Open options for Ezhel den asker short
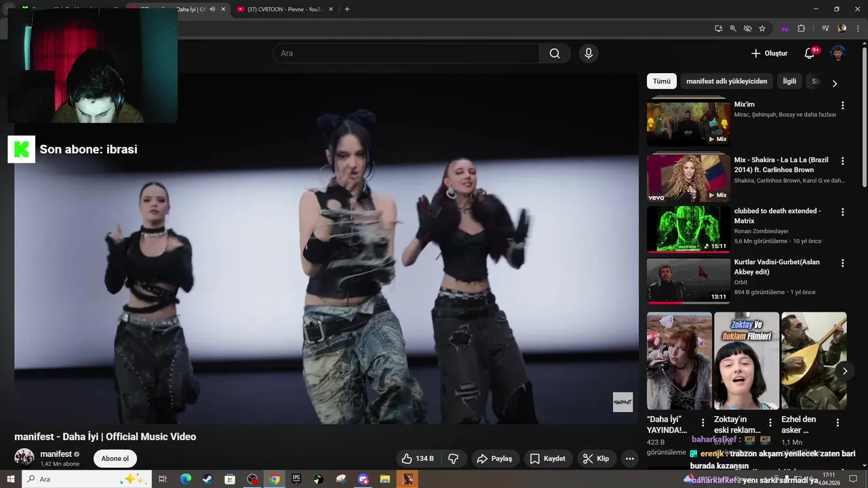This screenshot has width=868, height=488. [837, 423]
